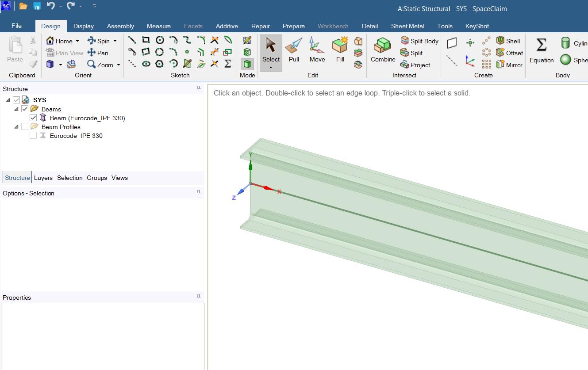Open the Select tool dropdown arrow
Image resolution: width=588 pixels, height=370 pixels.
pos(271,68)
